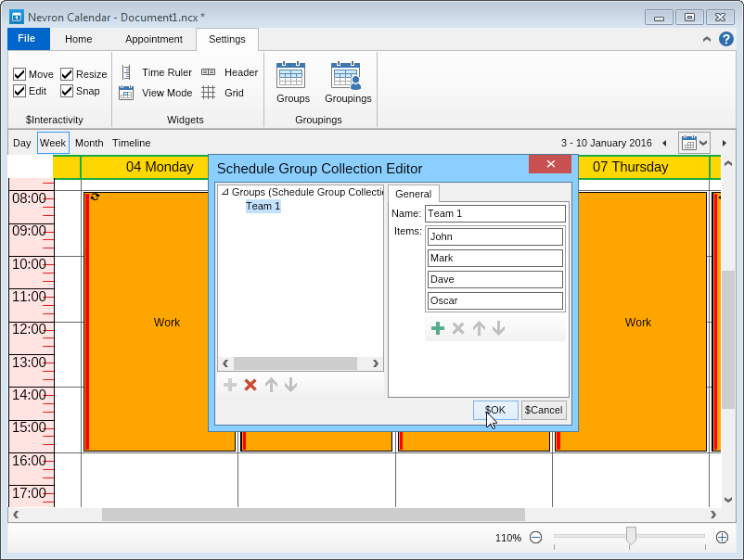The height and width of the screenshot is (560, 744).
Task: Delete Team 1 group with red X
Action: pyautogui.click(x=250, y=385)
